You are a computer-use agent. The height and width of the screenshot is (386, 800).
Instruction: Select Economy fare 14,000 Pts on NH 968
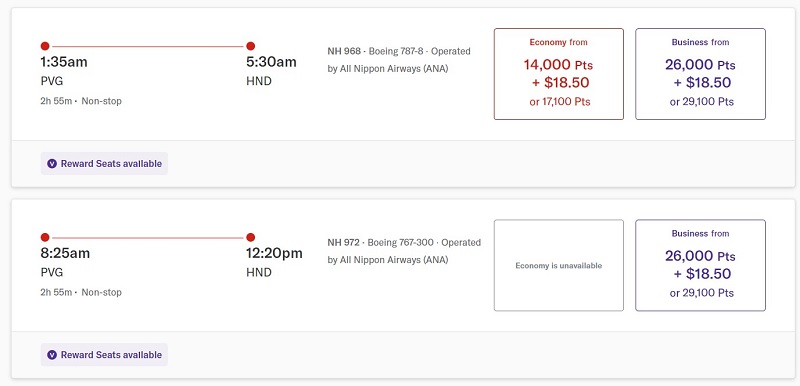559,74
